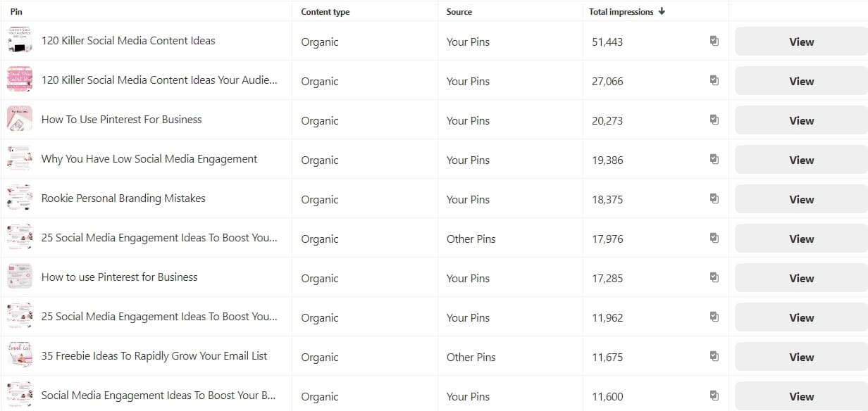View the 51,443 impressions pin
This screenshot has width=868, height=411.
pyautogui.click(x=801, y=42)
